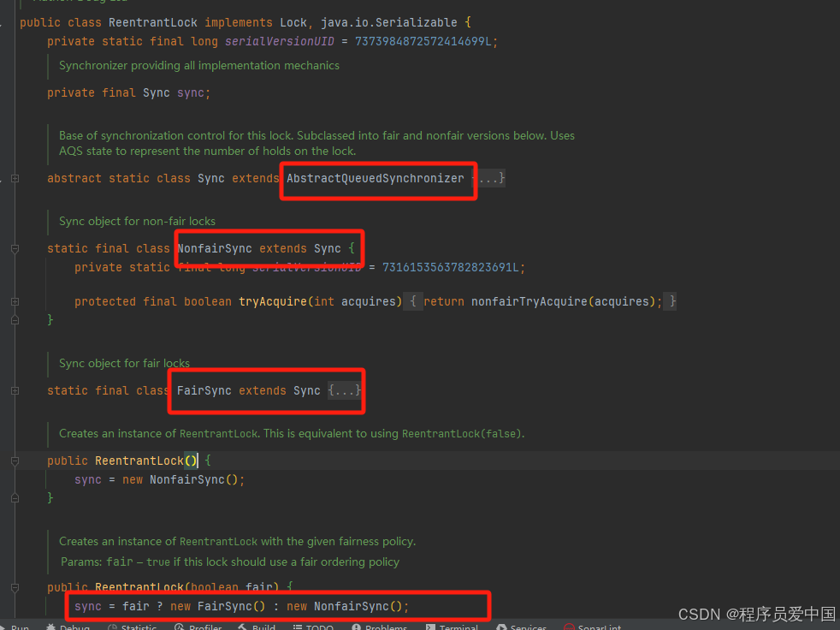The image size is (840, 630).
Task: Click FairSync in the class declaration line
Action: (204, 390)
